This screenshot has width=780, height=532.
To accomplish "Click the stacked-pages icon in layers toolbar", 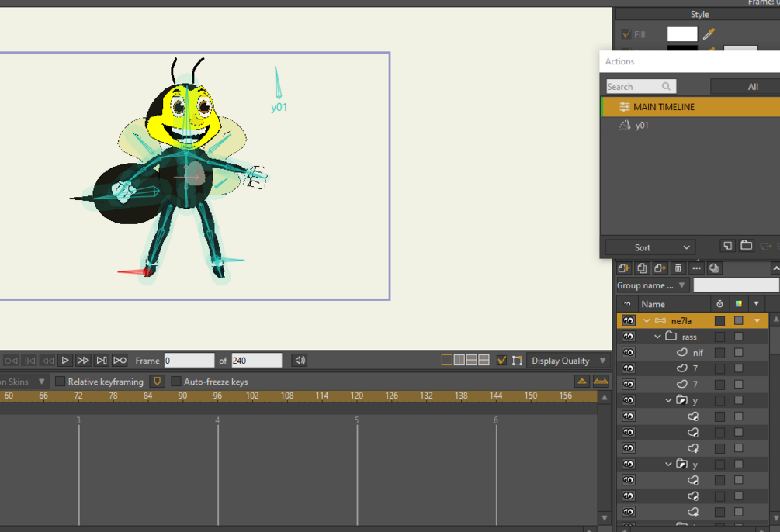I will click(x=714, y=268).
